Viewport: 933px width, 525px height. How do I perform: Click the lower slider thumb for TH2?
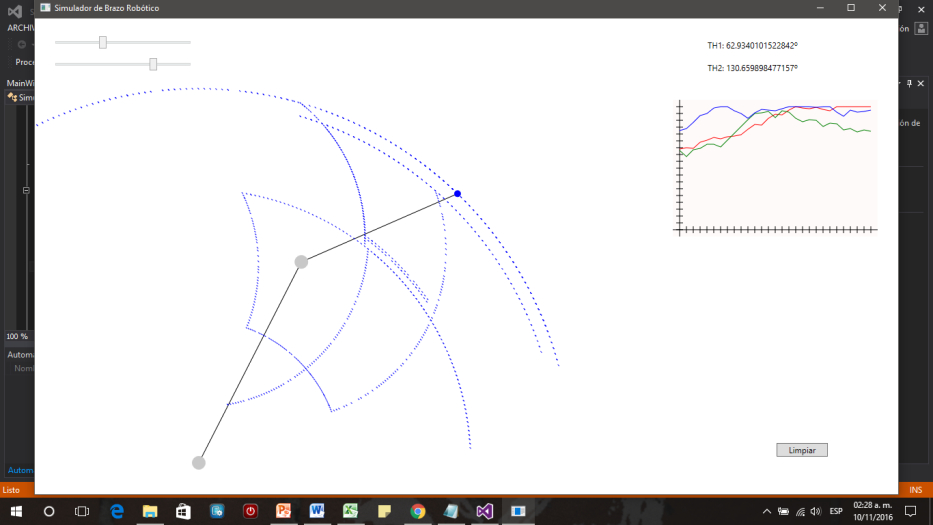click(x=153, y=64)
